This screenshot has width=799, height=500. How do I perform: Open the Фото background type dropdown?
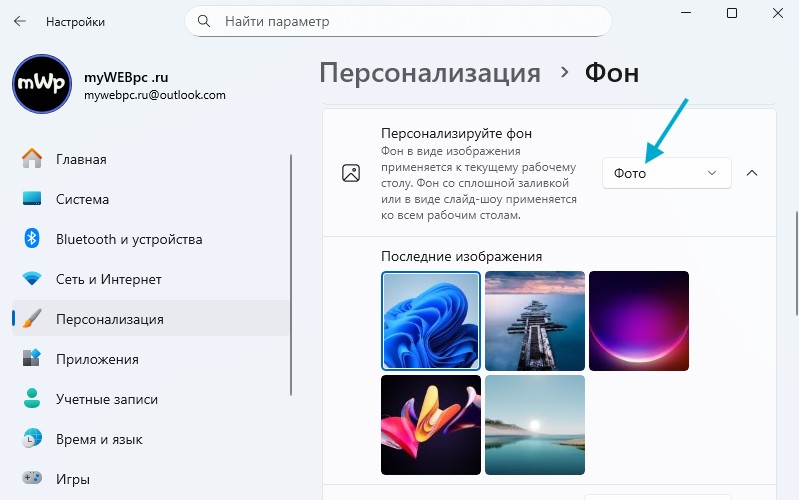click(667, 173)
